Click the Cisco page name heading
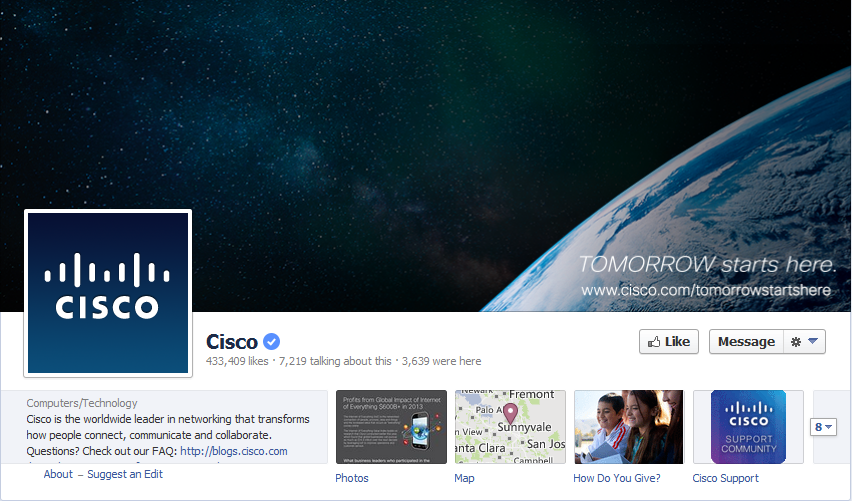Screen dimensions: 852x501 [x=232, y=342]
